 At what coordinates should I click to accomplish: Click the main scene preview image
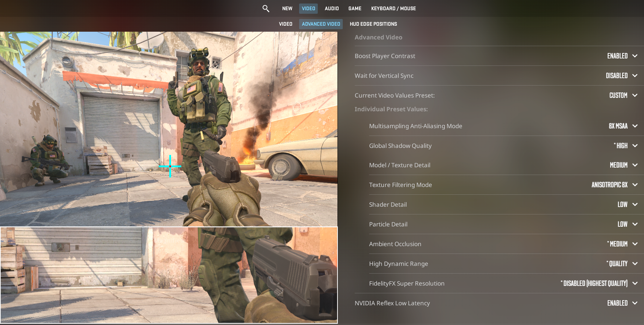(169, 129)
